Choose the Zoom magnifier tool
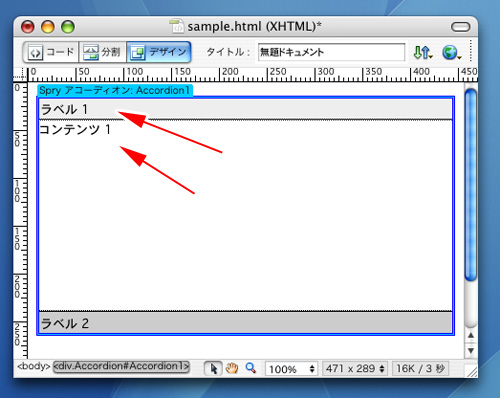 pyautogui.click(x=251, y=368)
